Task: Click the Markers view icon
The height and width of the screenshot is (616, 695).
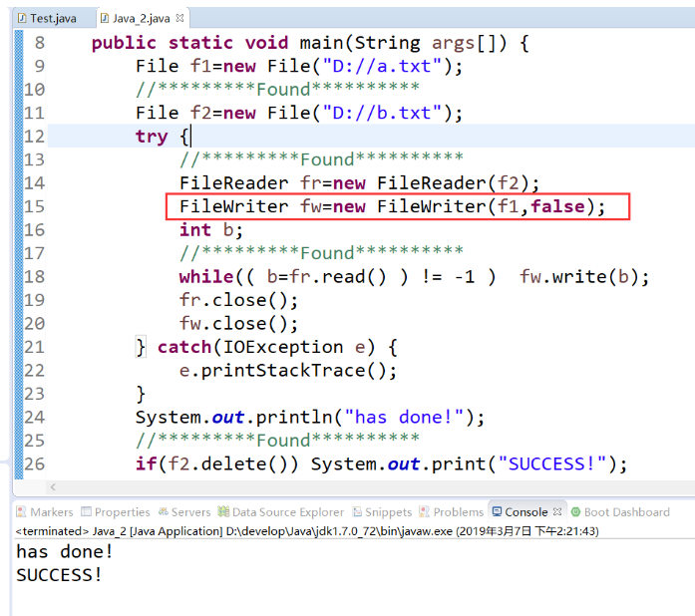Action: pyautogui.click(x=22, y=511)
